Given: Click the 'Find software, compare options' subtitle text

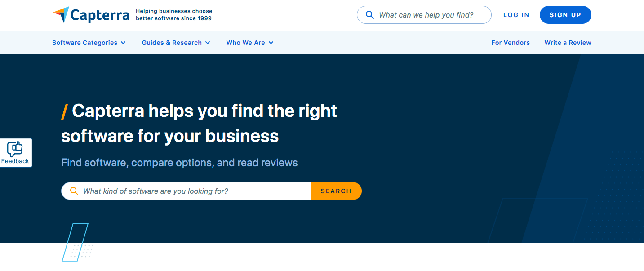Looking at the screenshot, I should tap(179, 162).
